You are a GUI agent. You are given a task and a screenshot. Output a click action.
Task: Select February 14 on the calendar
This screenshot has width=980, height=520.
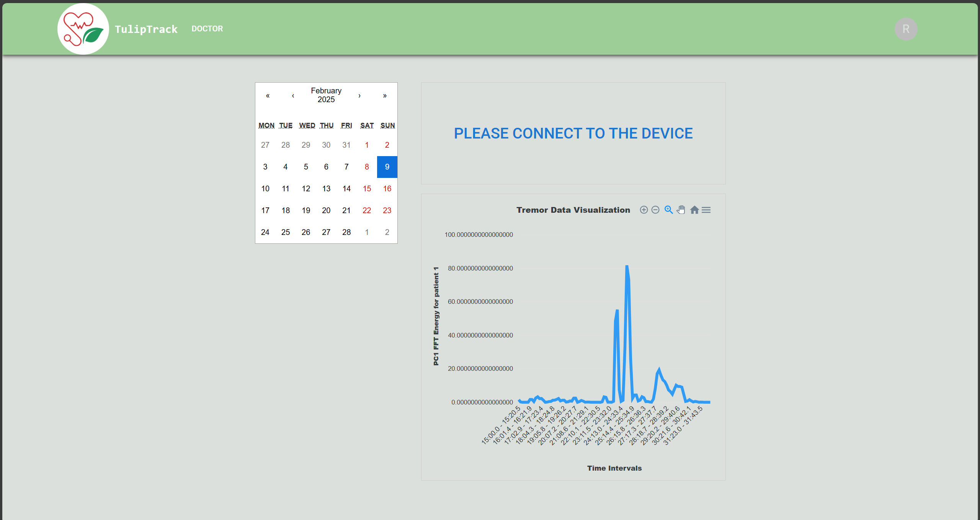pyautogui.click(x=346, y=189)
